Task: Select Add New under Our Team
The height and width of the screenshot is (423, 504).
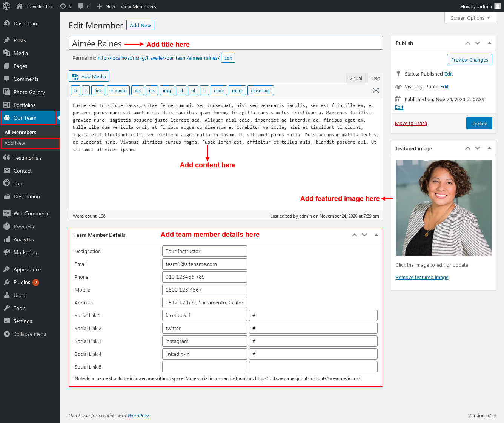Action: 15,143
